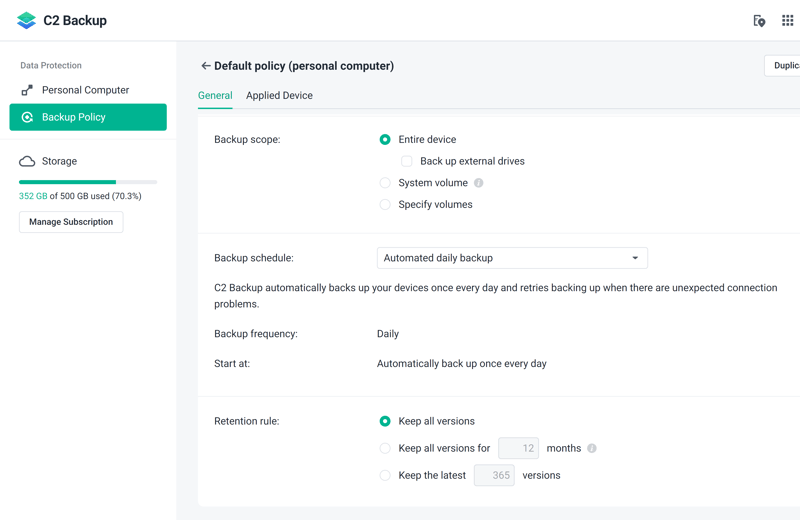Show System volume info tooltip icon
This screenshot has width=800, height=520.
[478, 183]
